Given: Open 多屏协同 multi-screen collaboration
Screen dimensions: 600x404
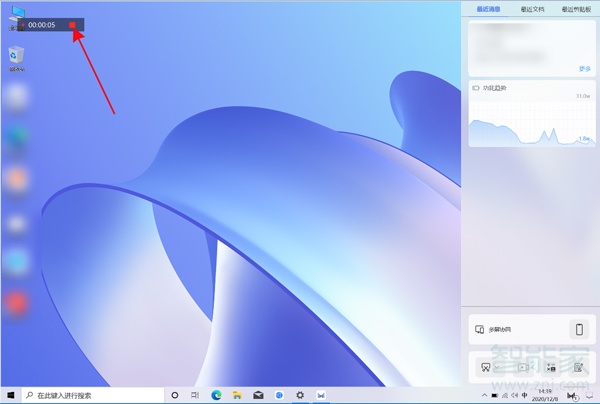Looking at the screenshot, I should [x=498, y=329].
